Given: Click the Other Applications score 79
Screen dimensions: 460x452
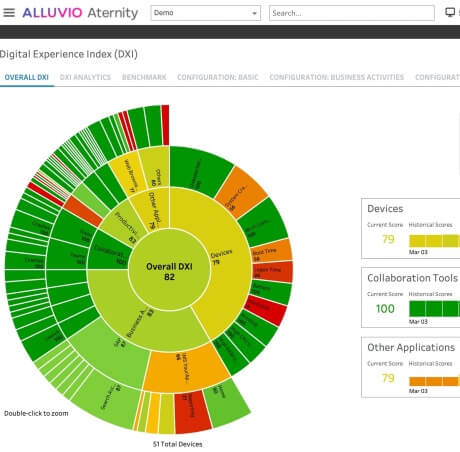Looking at the screenshot, I should [388, 378].
